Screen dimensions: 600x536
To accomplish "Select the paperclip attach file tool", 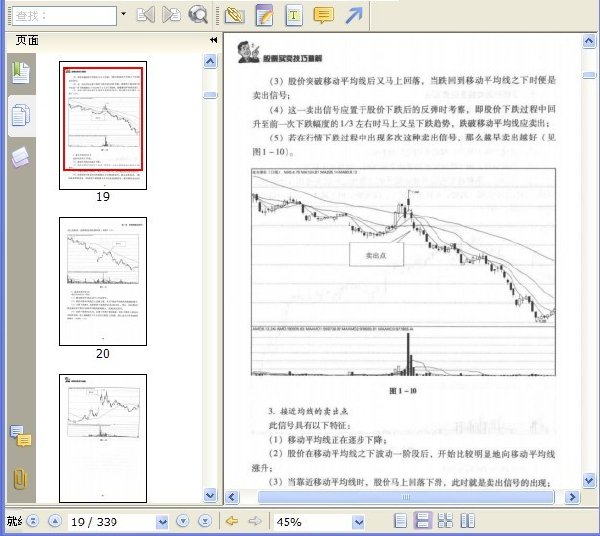I will 234,15.
